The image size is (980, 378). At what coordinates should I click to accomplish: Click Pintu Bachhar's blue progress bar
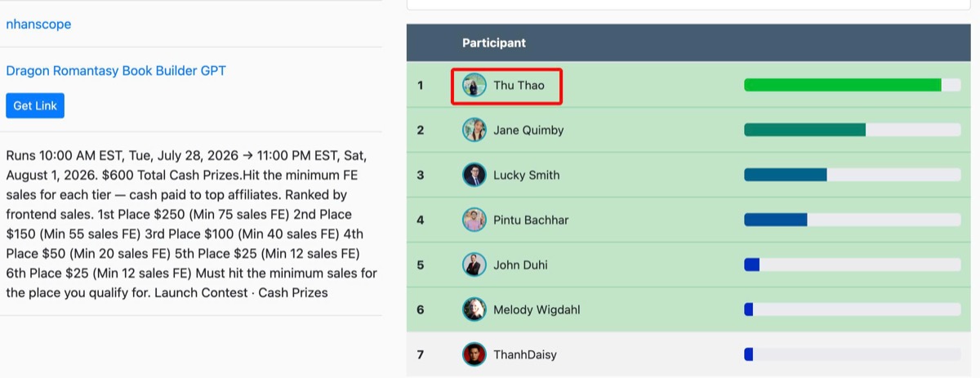[853, 220]
